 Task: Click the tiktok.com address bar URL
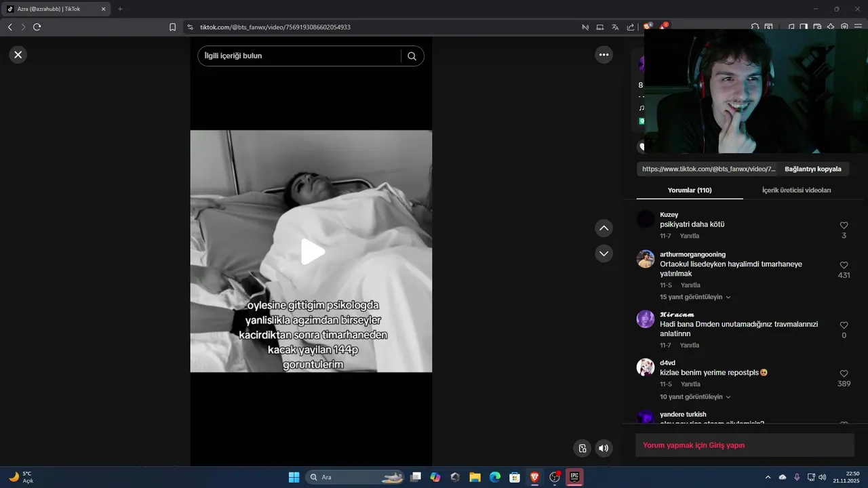coord(275,27)
